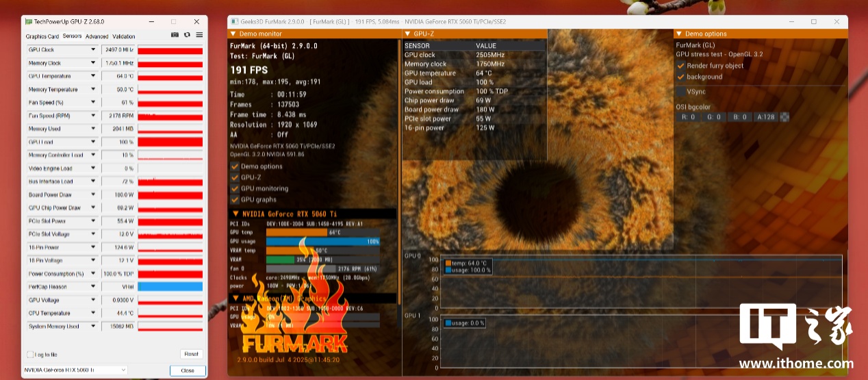The width and height of the screenshot is (868, 380).
Task: Click the GPU-Z app icon in title bar
Action: pyautogui.click(x=27, y=22)
